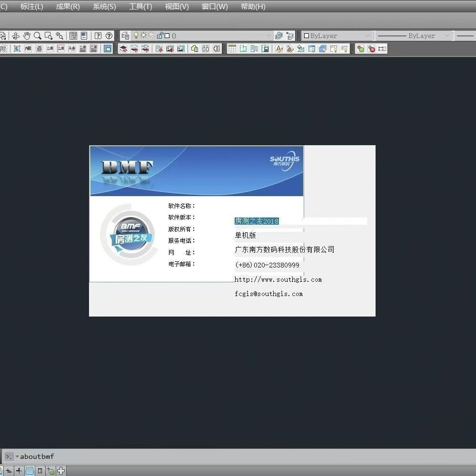Open the 系统(S) menu
Image resolution: width=476 pixels, height=476 pixels.
(x=104, y=6)
